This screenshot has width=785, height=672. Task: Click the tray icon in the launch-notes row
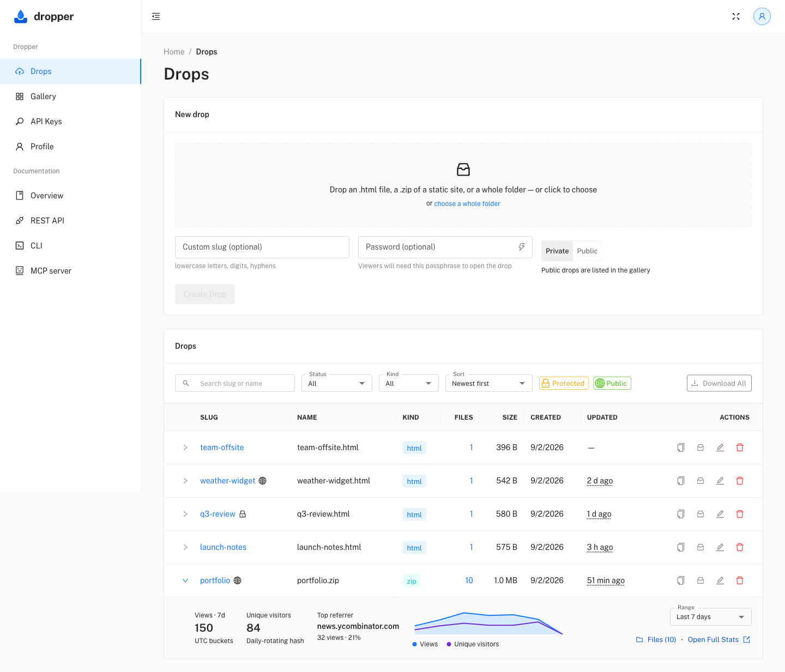coord(701,547)
